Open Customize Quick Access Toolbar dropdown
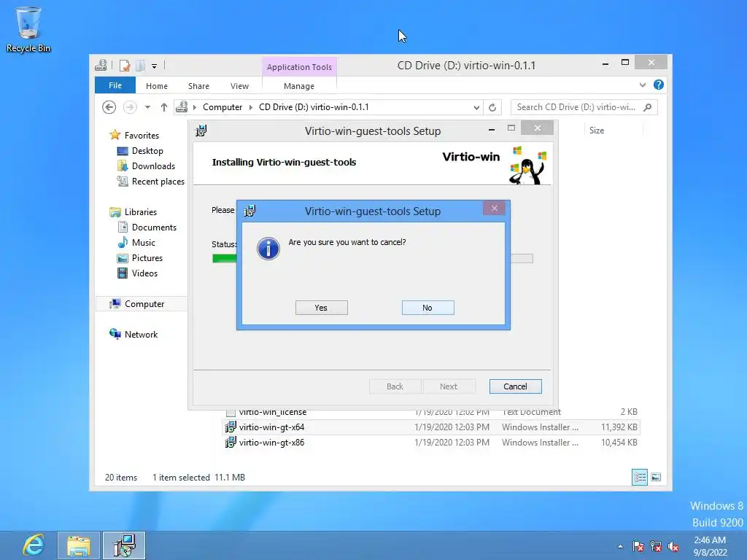This screenshot has height=560, width=747. click(155, 66)
